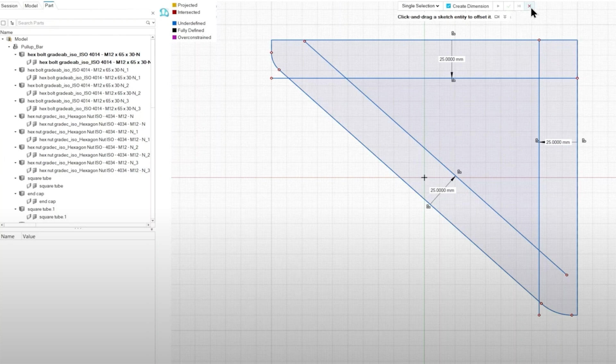Click the play button in offset toolbar
The width and height of the screenshot is (616, 364).
(x=498, y=6)
